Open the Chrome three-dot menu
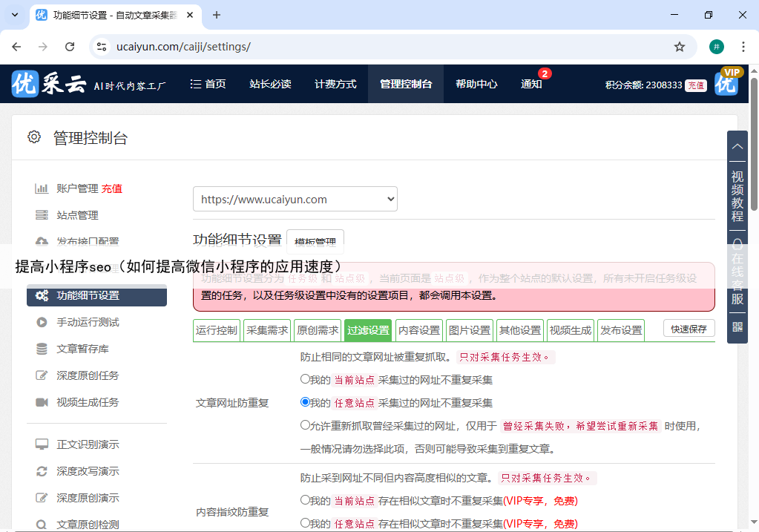This screenshot has height=532, width=759. (743, 47)
